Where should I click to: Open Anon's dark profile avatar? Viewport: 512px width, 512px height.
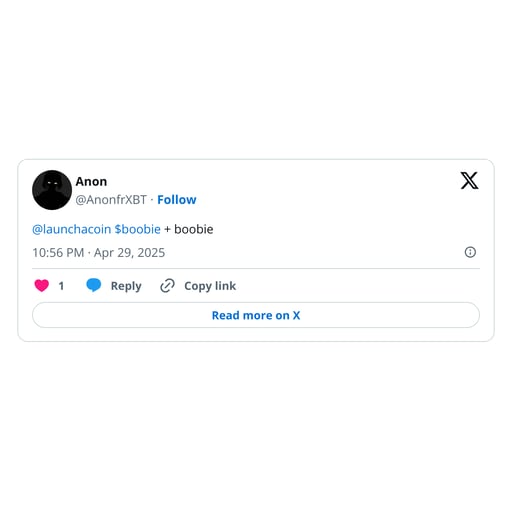[x=52, y=190]
